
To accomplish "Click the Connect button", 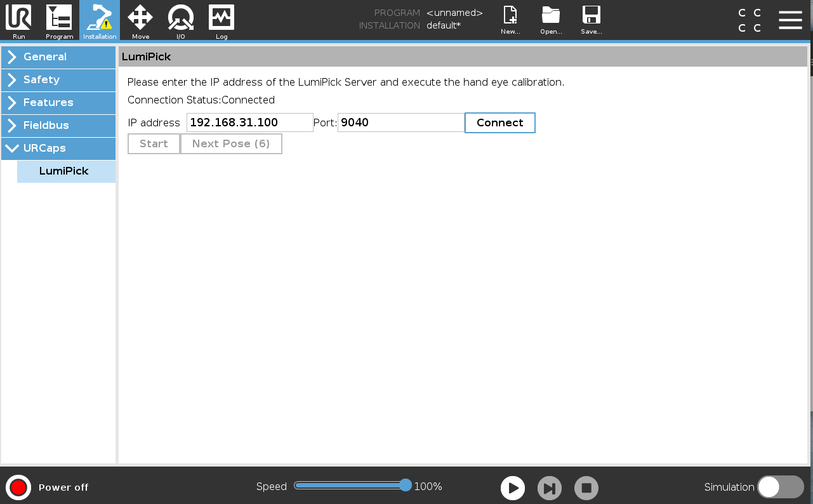I will click(x=500, y=123).
